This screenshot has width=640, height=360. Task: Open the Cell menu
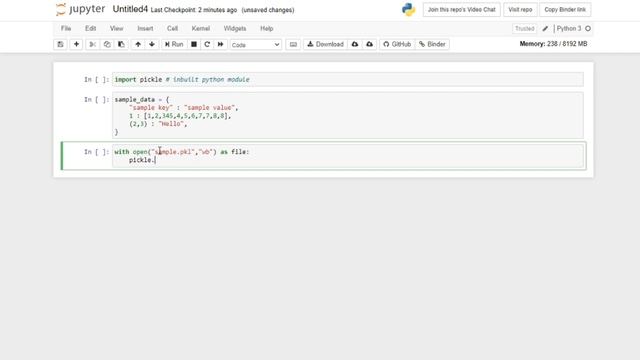point(172,29)
